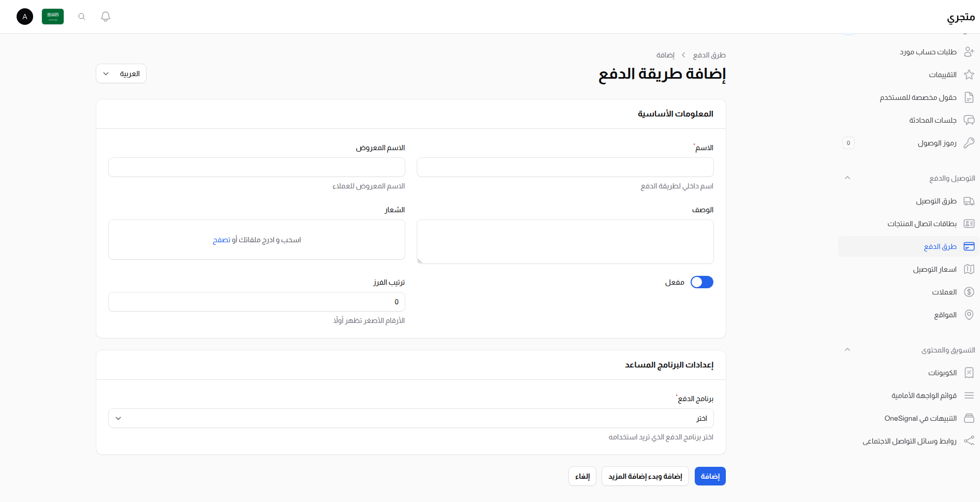Open the notifications bell icon
The image size is (980, 502).
[x=105, y=17]
